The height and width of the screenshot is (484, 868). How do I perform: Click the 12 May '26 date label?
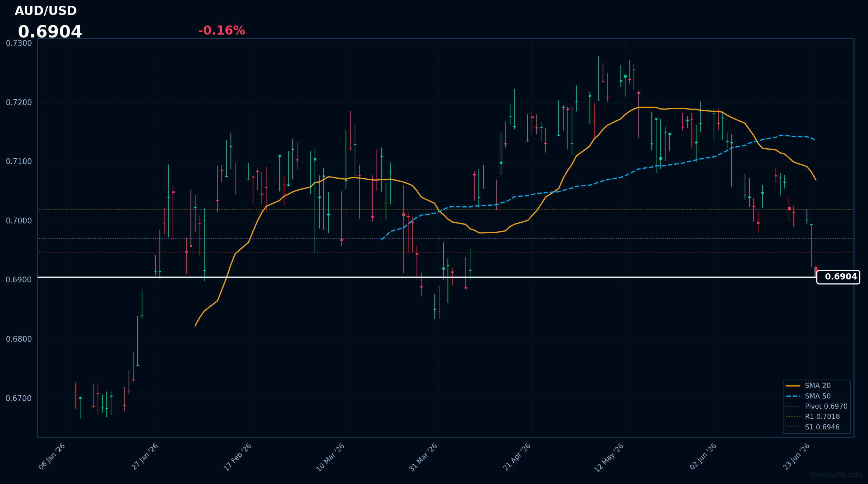(x=609, y=458)
